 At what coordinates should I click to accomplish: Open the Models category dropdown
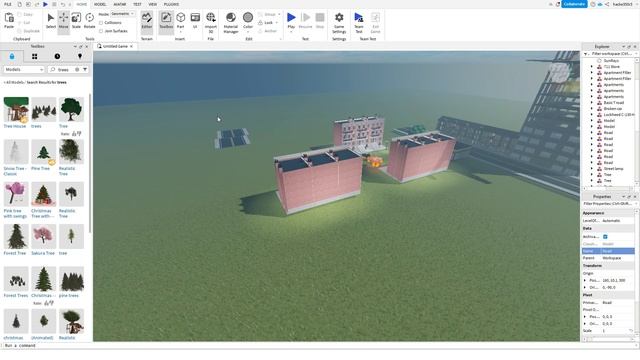click(24, 70)
